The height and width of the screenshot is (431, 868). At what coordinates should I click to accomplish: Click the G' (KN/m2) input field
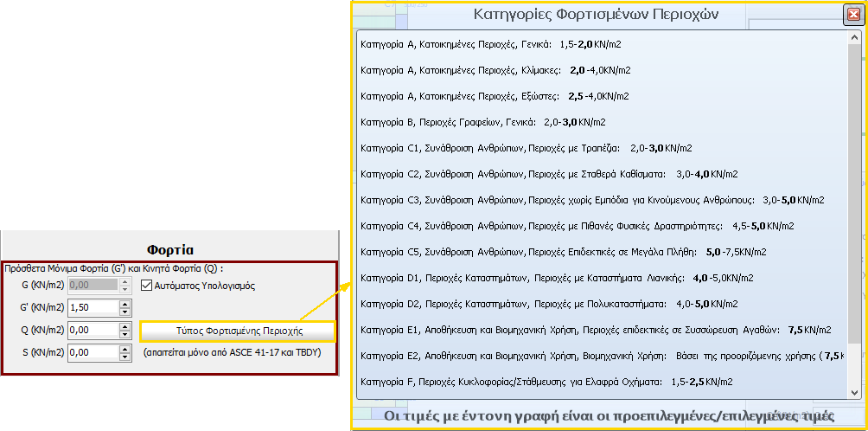tap(92, 307)
